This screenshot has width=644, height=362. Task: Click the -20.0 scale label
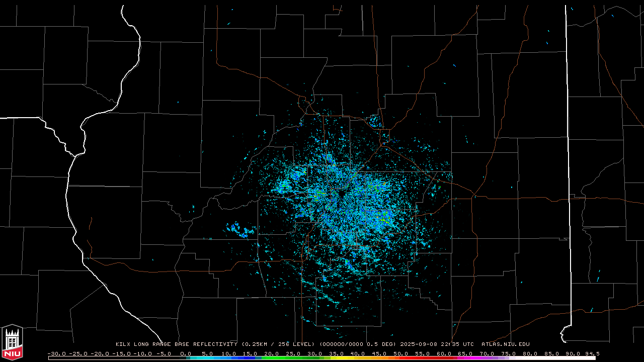pyautogui.click(x=100, y=353)
